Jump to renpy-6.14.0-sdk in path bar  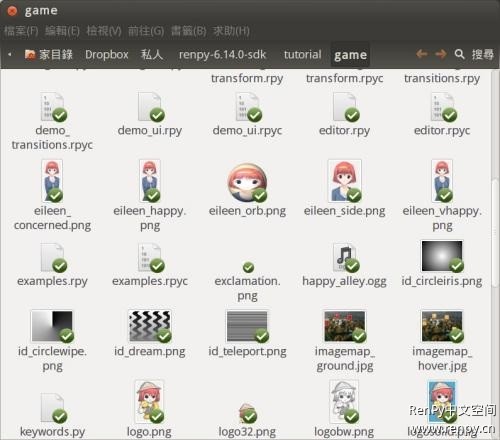point(222,54)
